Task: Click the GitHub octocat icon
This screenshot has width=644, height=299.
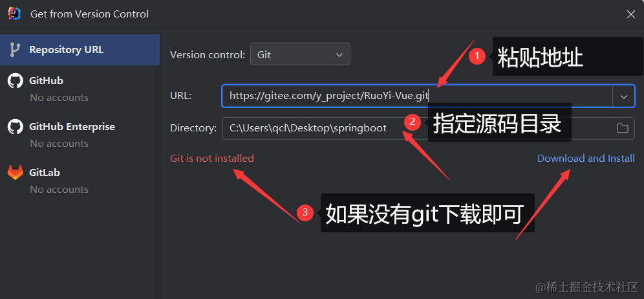Action: pyautogui.click(x=16, y=81)
